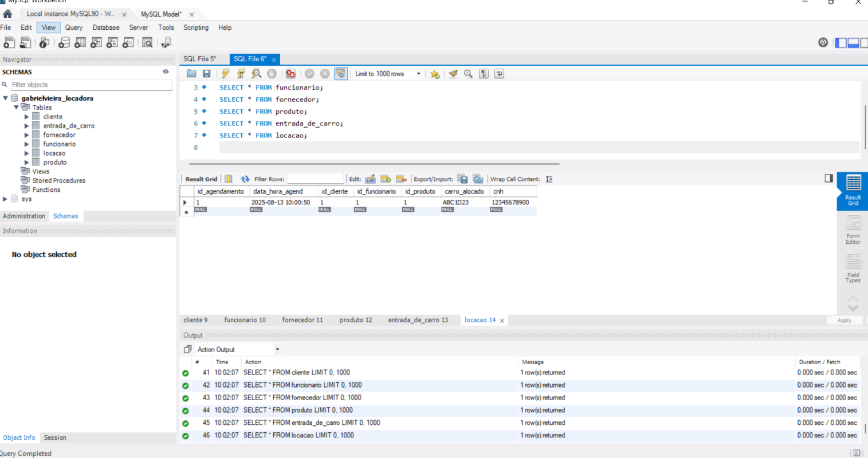
Task: Switch to the cliente 9 result tab
Action: pos(196,320)
